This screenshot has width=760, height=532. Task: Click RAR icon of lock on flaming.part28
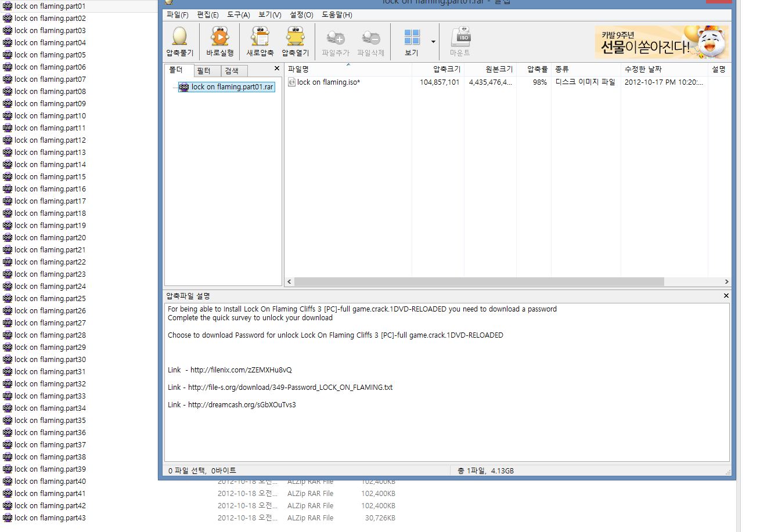point(8,335)
